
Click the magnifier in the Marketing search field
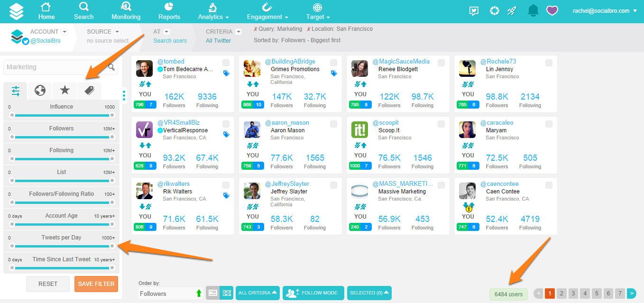[111, 67]
